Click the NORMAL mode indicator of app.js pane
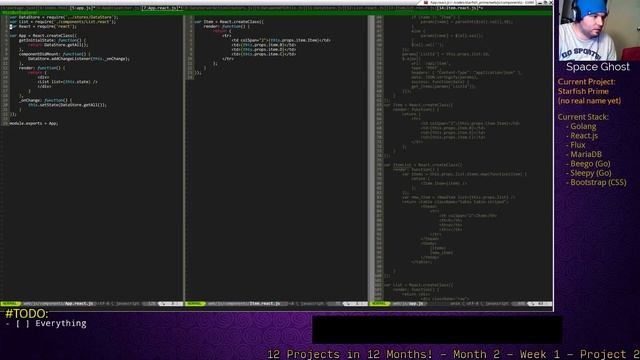640x360 pixels. tap(380, 304)
